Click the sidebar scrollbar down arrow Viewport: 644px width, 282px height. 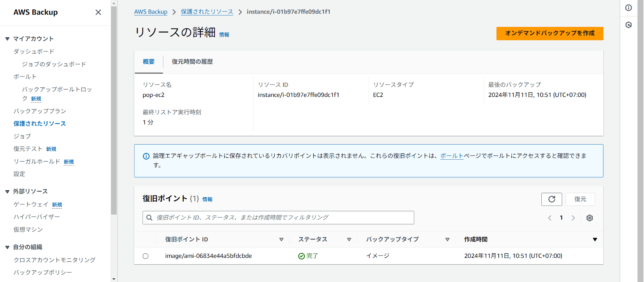pyautogui.click(x=114, y=279)
